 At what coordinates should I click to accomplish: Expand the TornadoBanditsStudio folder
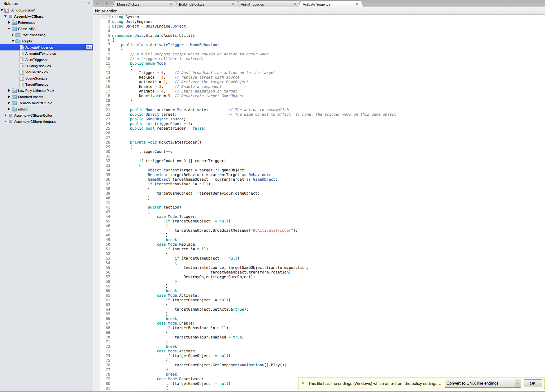click(x=9, y=103)
